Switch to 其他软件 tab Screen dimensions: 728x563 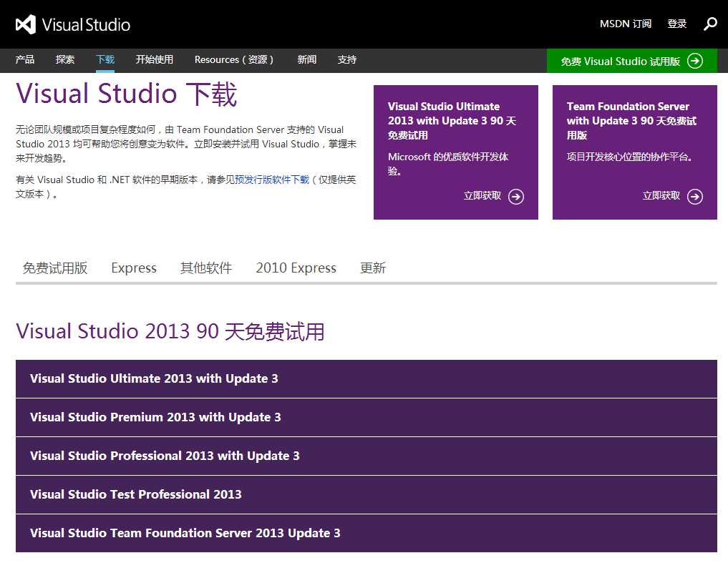click(206, 268)
